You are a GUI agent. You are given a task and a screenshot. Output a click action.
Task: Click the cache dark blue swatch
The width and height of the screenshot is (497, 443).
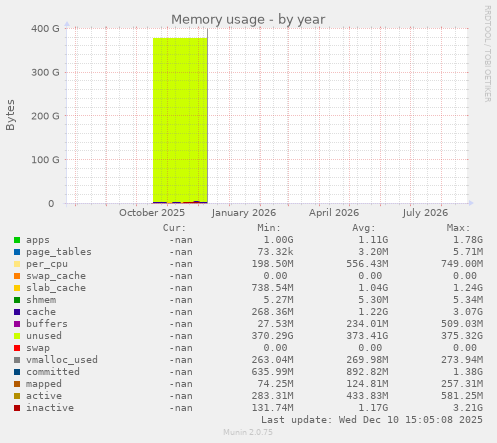coord(17,312)
